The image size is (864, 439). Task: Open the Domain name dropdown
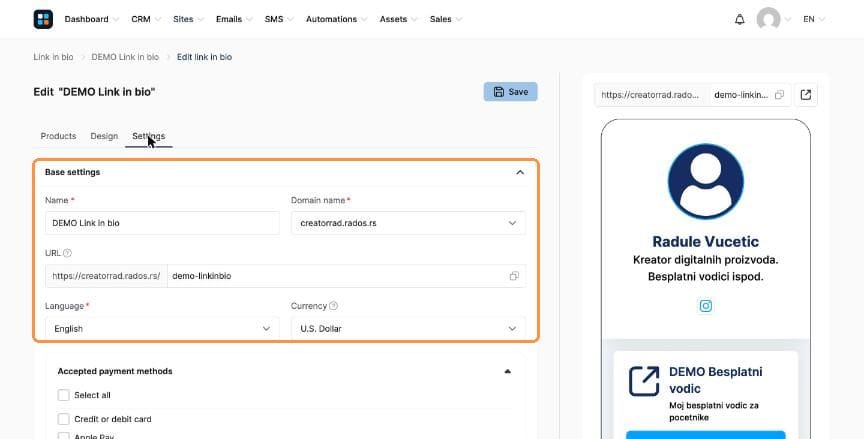(408, 223)
